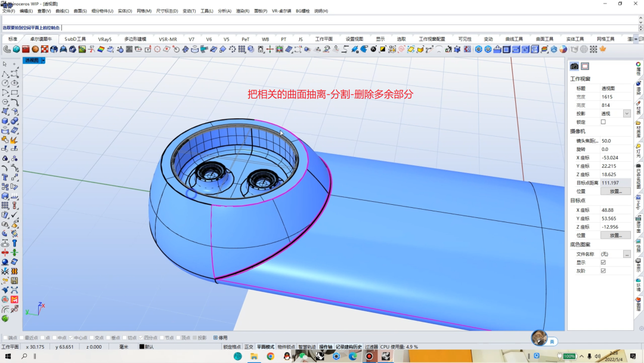Click the 毫米 units cell in status bar

point(123,347)
